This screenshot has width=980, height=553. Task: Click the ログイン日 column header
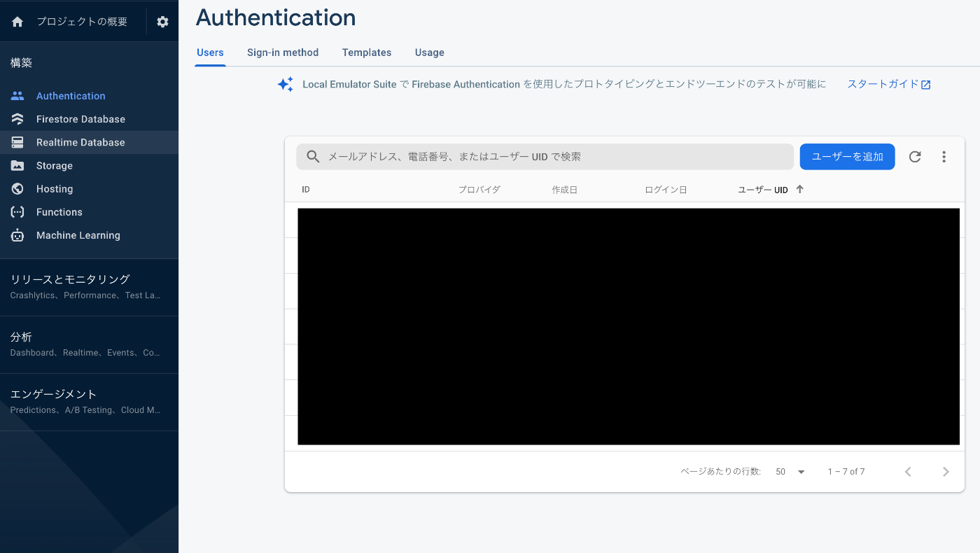(x=666, y=190)
